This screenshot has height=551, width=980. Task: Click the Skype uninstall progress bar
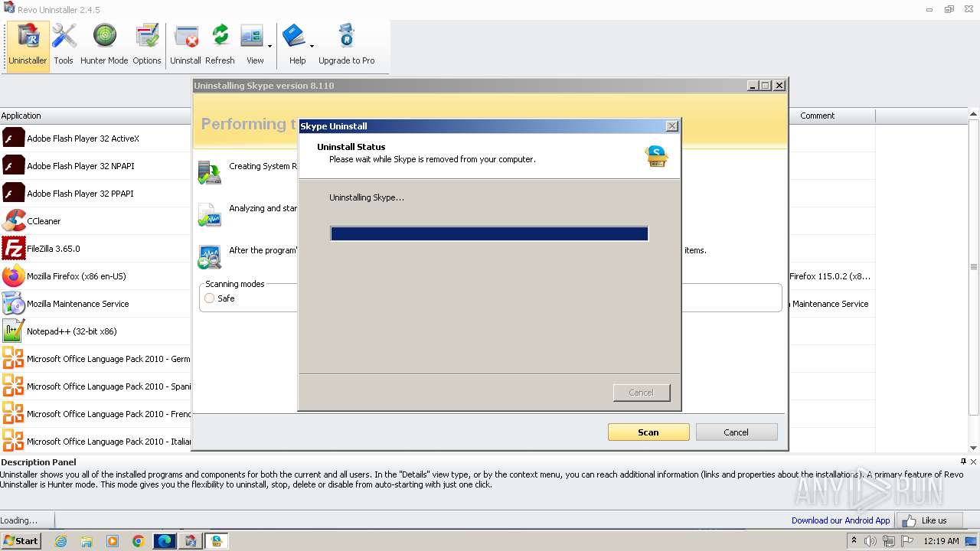(489, 233)
